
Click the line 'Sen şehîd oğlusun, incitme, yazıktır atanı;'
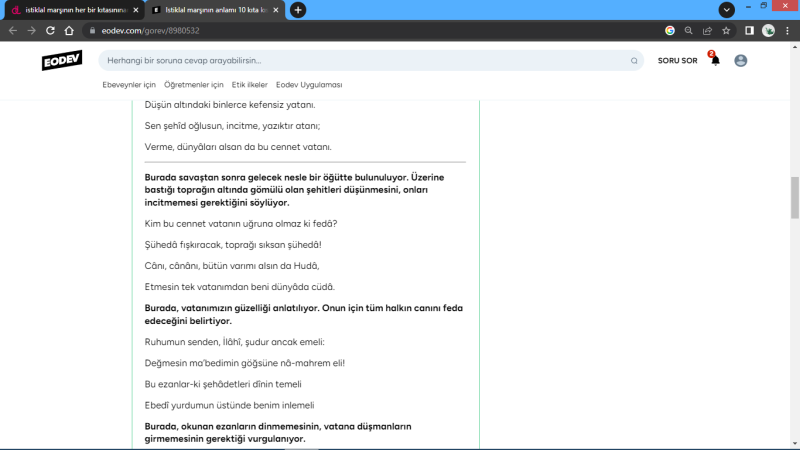232,126
